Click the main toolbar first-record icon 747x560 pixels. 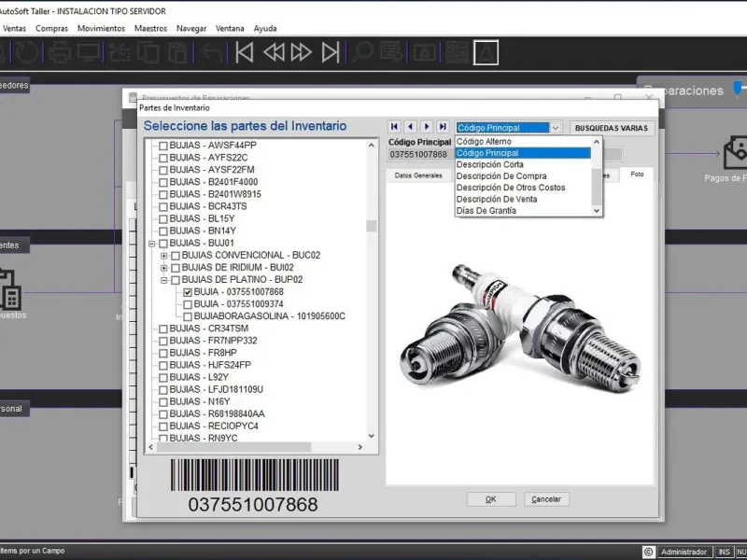pos(245,53)
